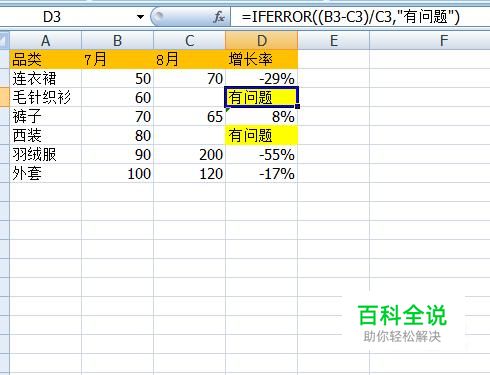Click the Select All corner button
Image resolution: width=490 pixels, height=375 pixels.
pyautogui.click(x=5, y=40)
